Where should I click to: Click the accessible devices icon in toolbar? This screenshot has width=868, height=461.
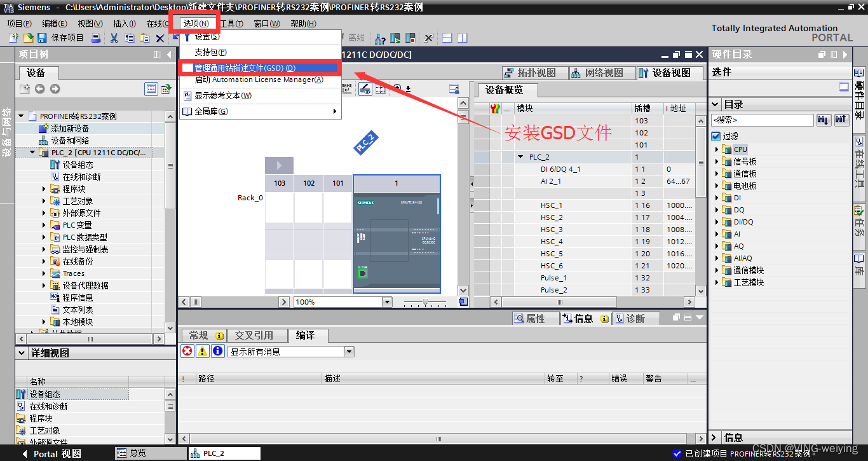click(x=380, y=38)
